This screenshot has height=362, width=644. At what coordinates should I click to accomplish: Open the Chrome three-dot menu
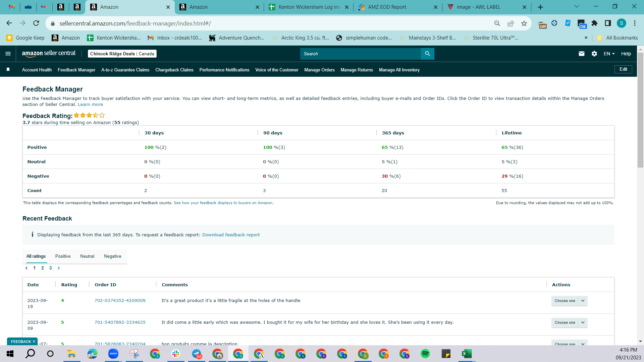tap(635, 23)
